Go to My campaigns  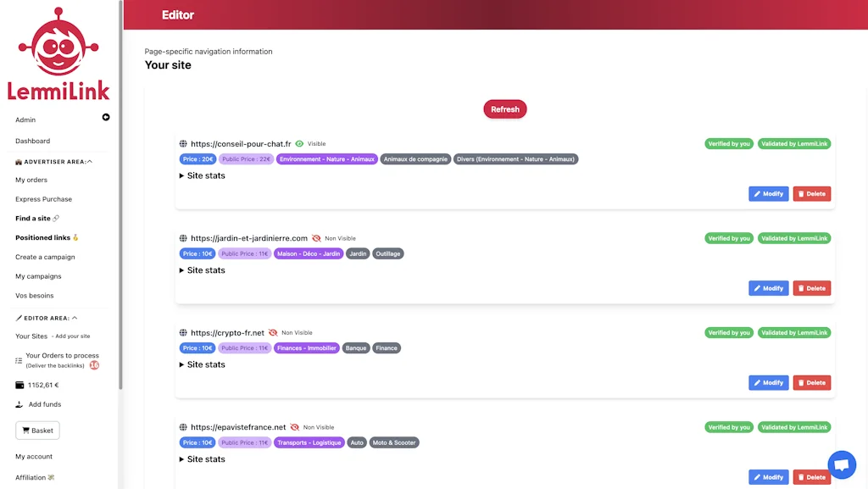point(38,276)
